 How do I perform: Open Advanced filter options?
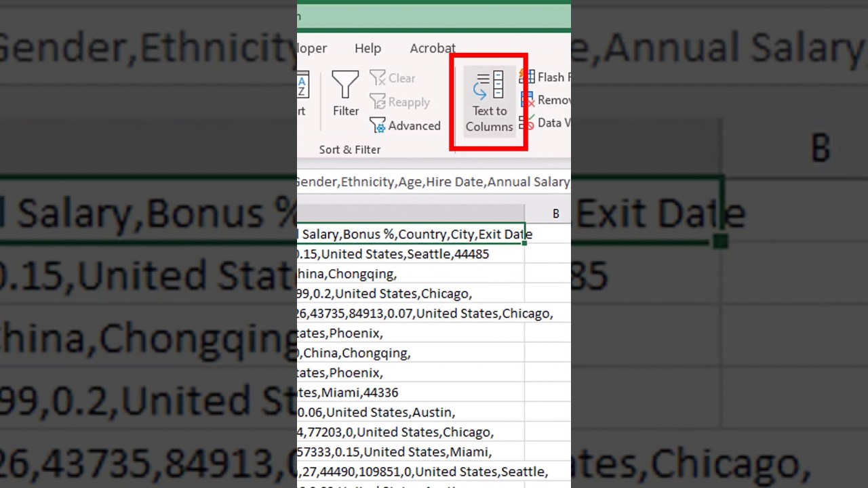405,125
